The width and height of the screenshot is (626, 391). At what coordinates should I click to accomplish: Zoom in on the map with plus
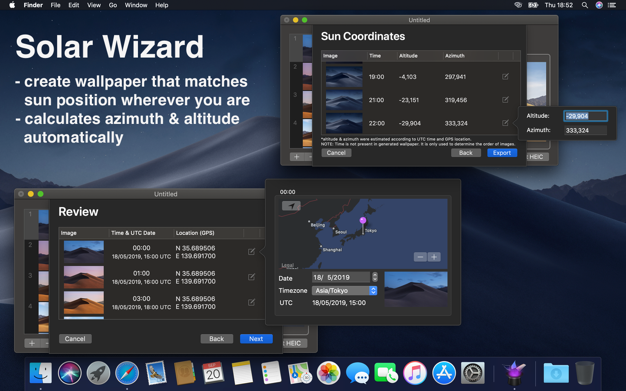point(434,257)
